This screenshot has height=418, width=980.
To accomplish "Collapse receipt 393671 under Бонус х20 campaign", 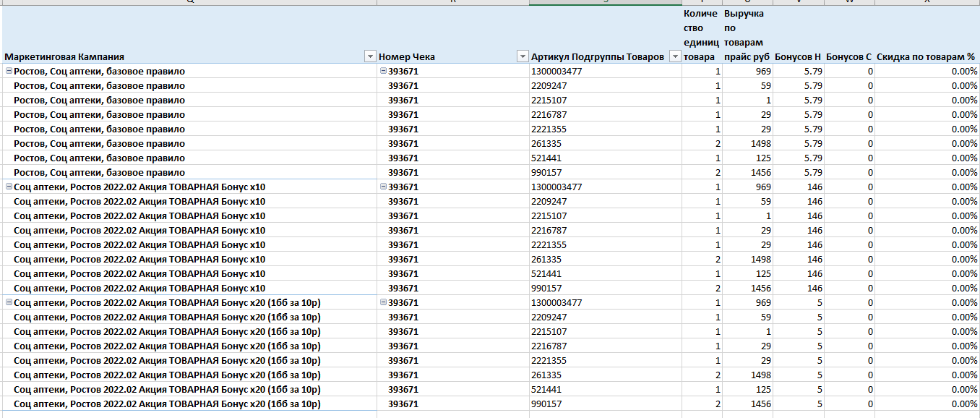I will tap(383, 303).
